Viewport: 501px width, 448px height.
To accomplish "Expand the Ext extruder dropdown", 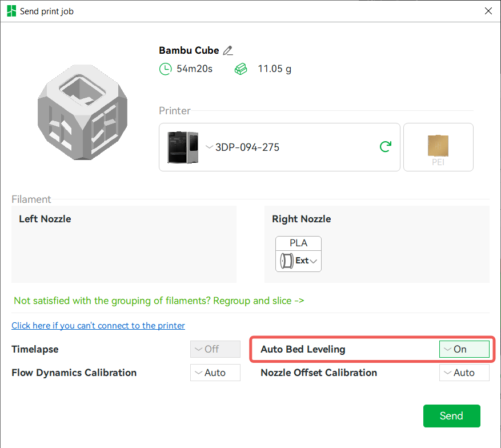I will click(312, 261).
